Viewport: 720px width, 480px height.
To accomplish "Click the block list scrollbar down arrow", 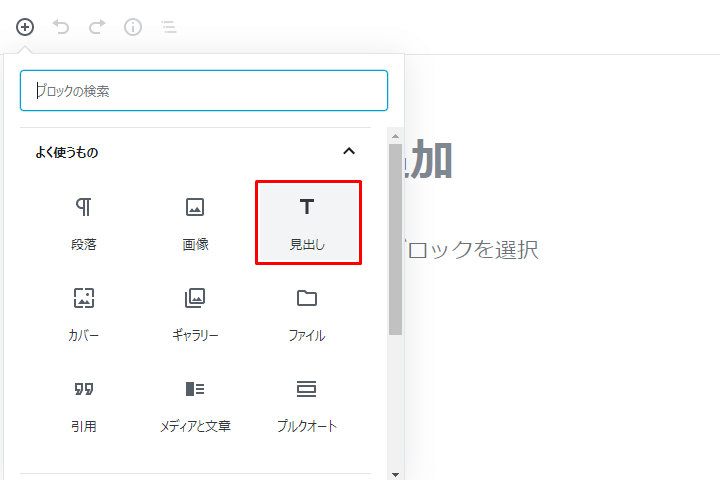I will (395, 474).
